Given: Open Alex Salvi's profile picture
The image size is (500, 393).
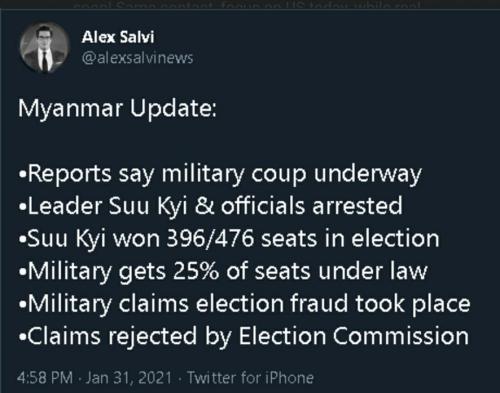Looking at the screenshot, I should pyautogui.click(x=44, y=47).
